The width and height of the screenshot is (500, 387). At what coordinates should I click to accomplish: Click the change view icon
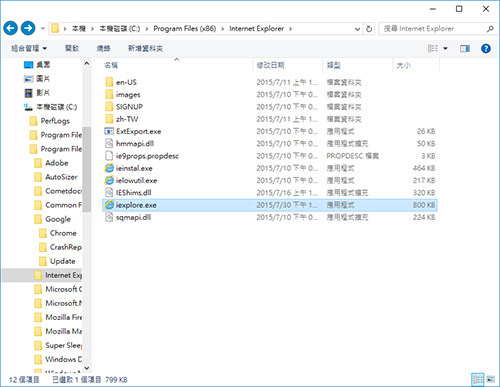click(433, 49)
